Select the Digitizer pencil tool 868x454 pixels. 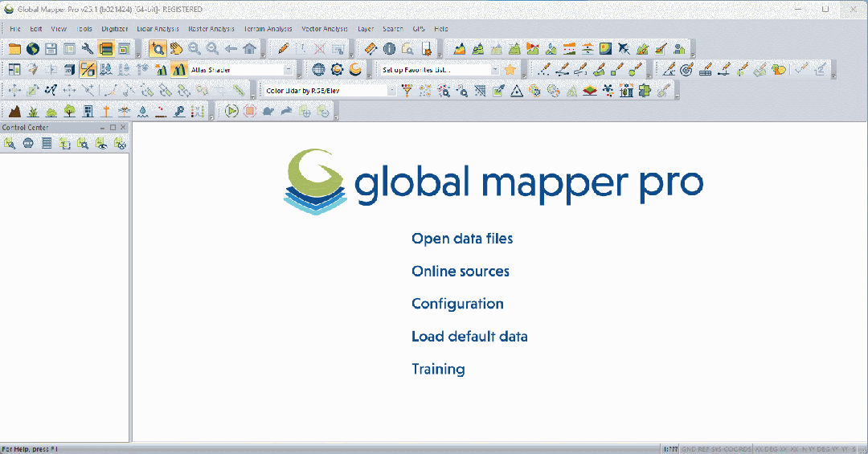(284, 49)
